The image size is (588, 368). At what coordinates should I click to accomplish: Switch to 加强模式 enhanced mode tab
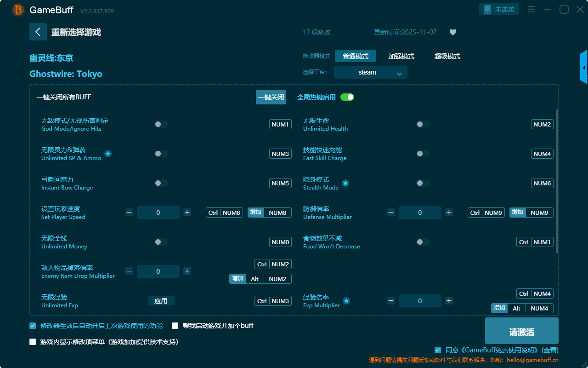pos(401,56)
